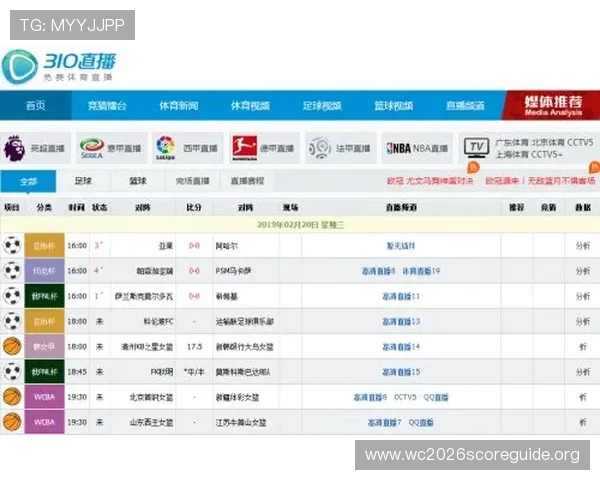Image resolution: width=600 pixels, height=480 pixels.
Task: Click basketball icon in 北京首钢女篮 row
Action: [12, 397]
